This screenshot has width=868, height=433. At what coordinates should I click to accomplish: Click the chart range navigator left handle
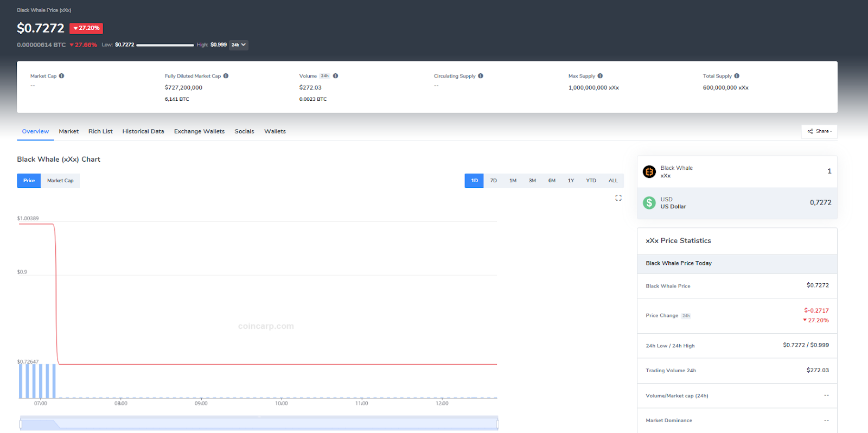pyautogui.click(x=21, y=424)
